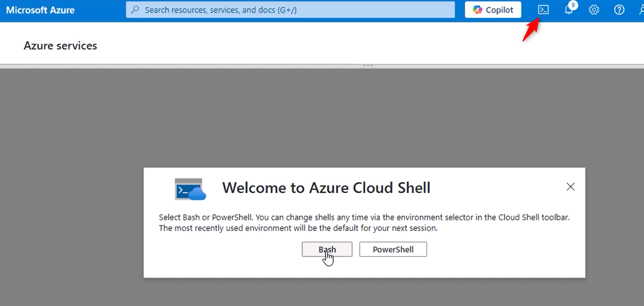Open Cloud Shell from the top bar icon
This screenshot has height=306, width=644.
coord(543,10)
